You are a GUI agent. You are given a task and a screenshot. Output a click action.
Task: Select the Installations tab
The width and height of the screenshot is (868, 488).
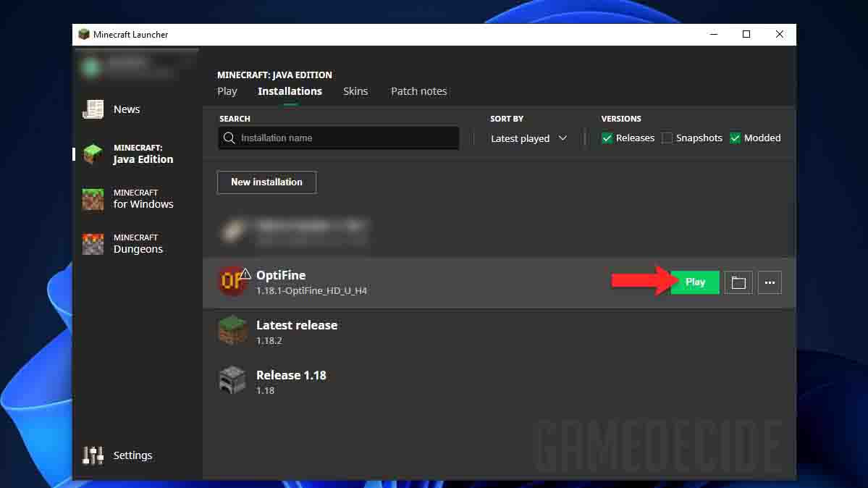pyautogui.click(x=290, y=91)
